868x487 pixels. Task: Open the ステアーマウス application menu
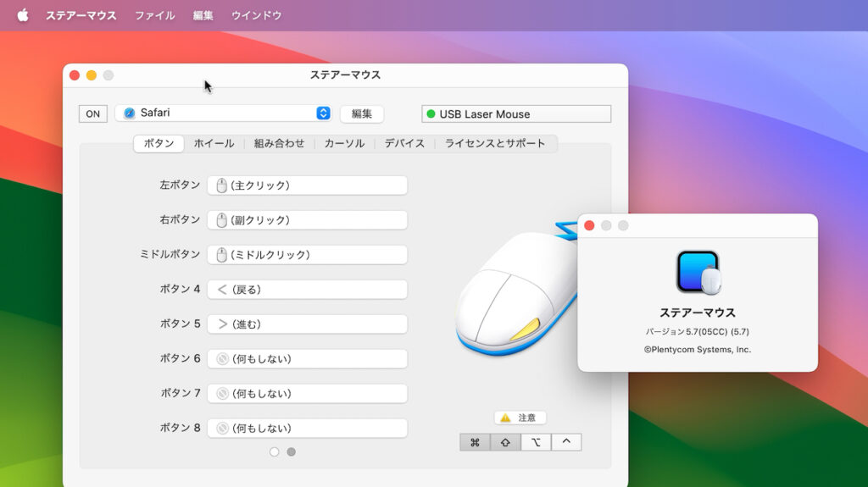[x=81, y=15]
